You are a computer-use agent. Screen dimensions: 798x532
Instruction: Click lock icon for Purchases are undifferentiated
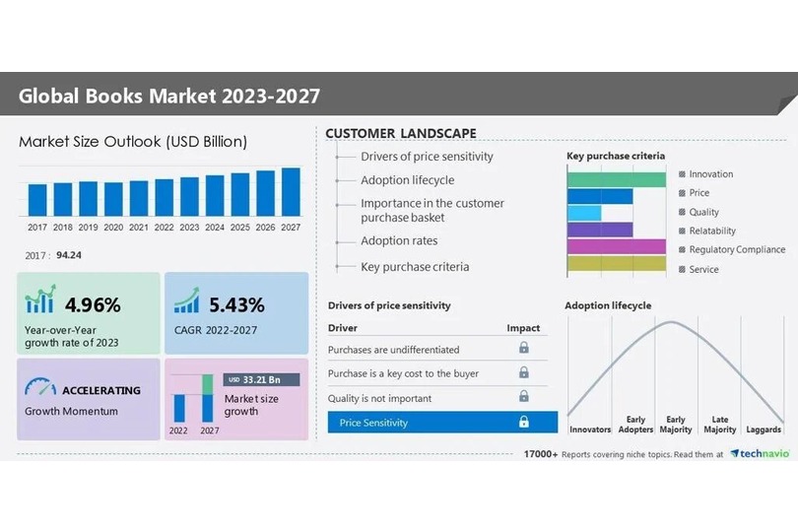pos(524,348)
